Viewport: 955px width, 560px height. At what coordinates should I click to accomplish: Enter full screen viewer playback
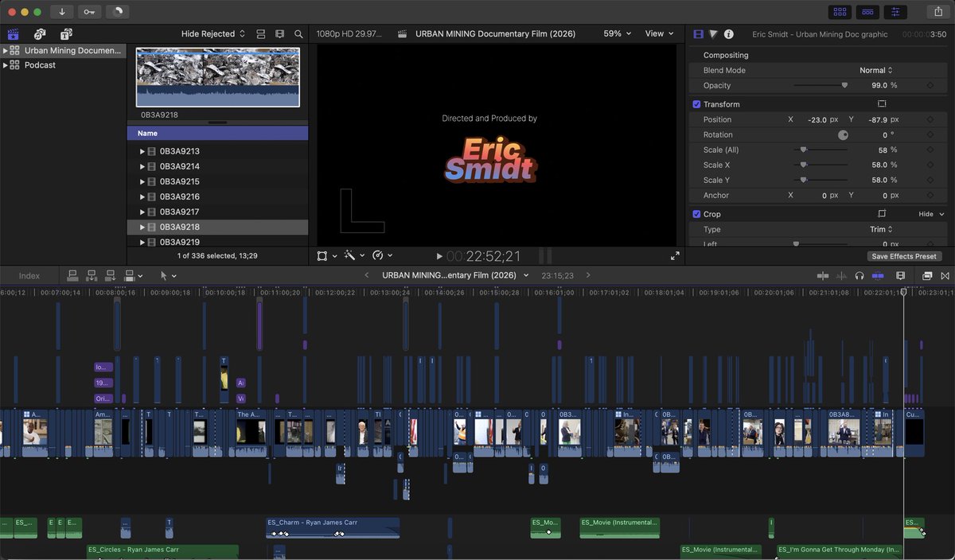pyautogui.click(x=675, y=256)
